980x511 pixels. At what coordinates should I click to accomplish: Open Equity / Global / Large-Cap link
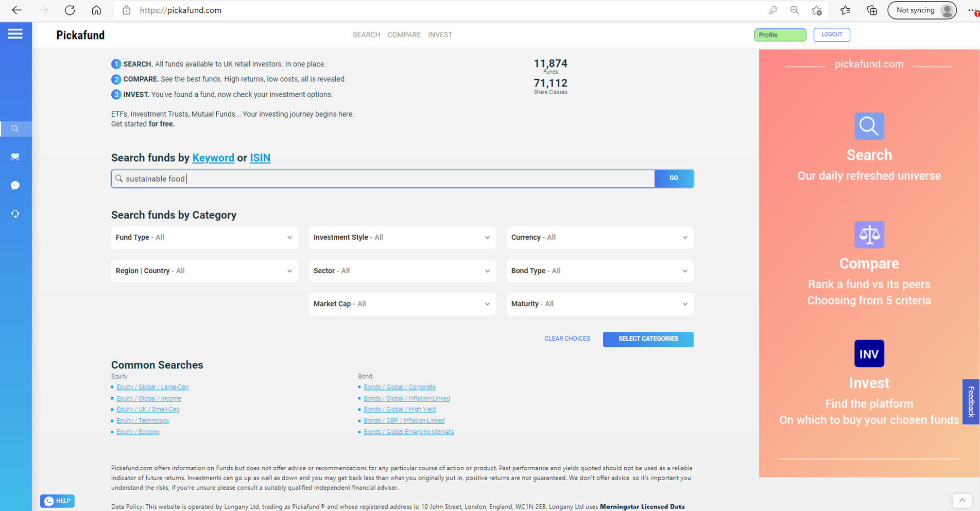[x=152, y=387]
